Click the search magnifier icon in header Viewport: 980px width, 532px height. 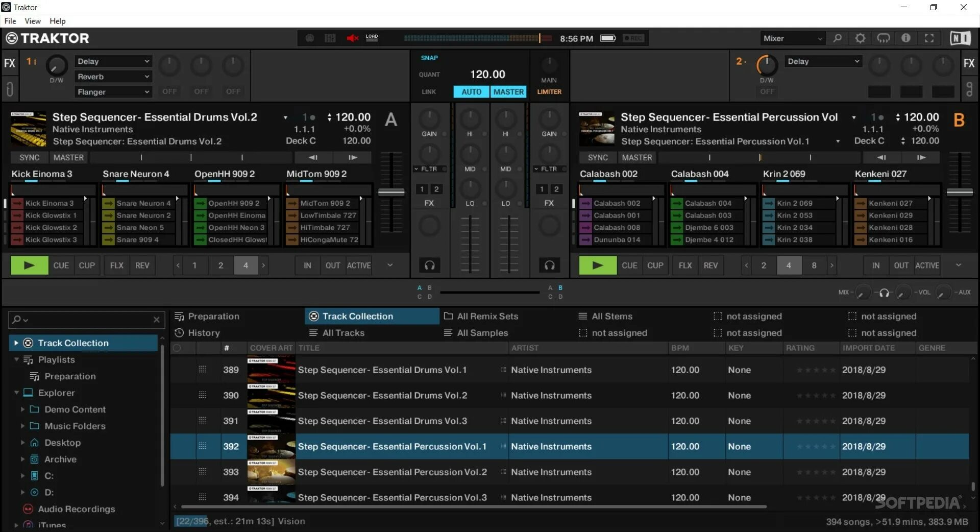pos(838,38)
